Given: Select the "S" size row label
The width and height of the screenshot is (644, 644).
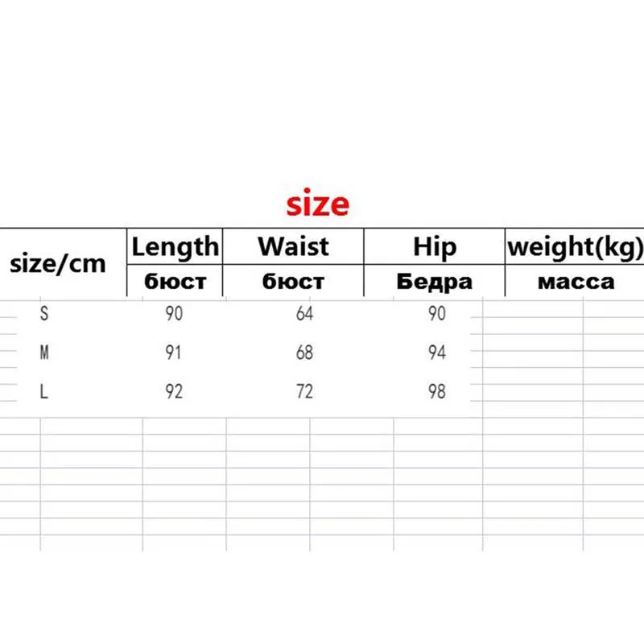Looking at the screenshot, I should point(44,313).
